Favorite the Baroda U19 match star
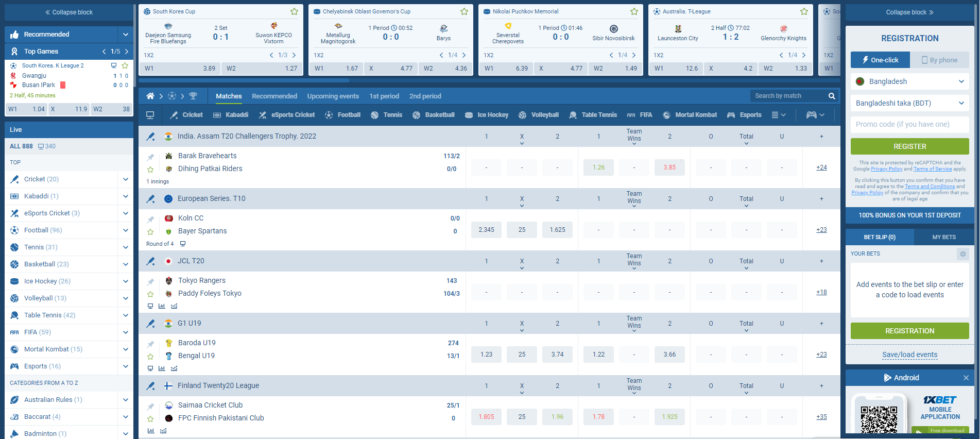980x439 pixels. [x=150, y=356]
